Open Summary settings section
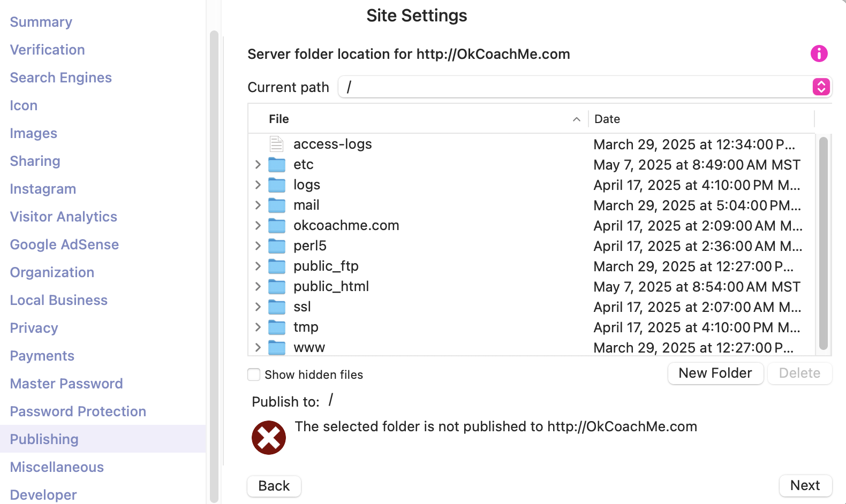 (41, 22)
